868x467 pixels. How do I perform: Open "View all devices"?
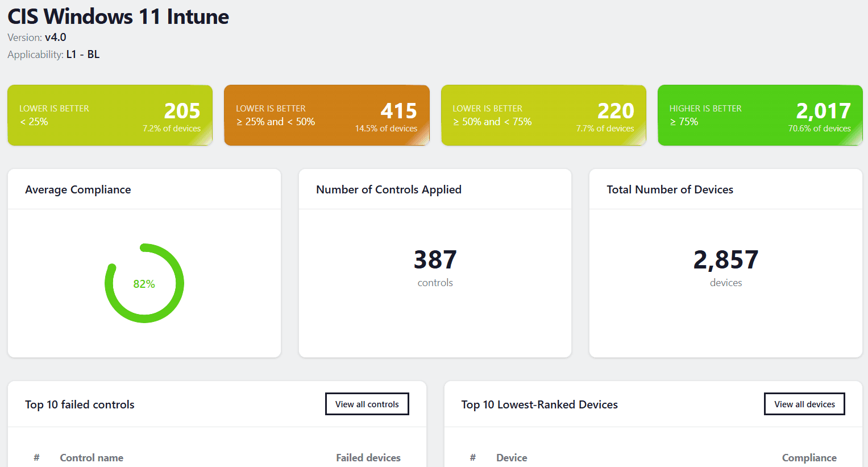coord(804,403)
